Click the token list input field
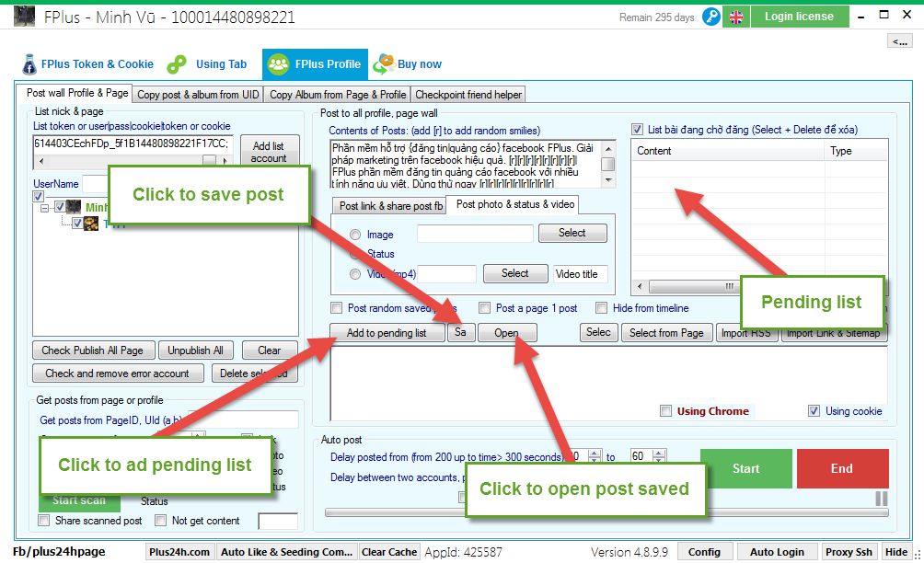The height and width of the screenshot is (563, 924). tap(132, 144)
